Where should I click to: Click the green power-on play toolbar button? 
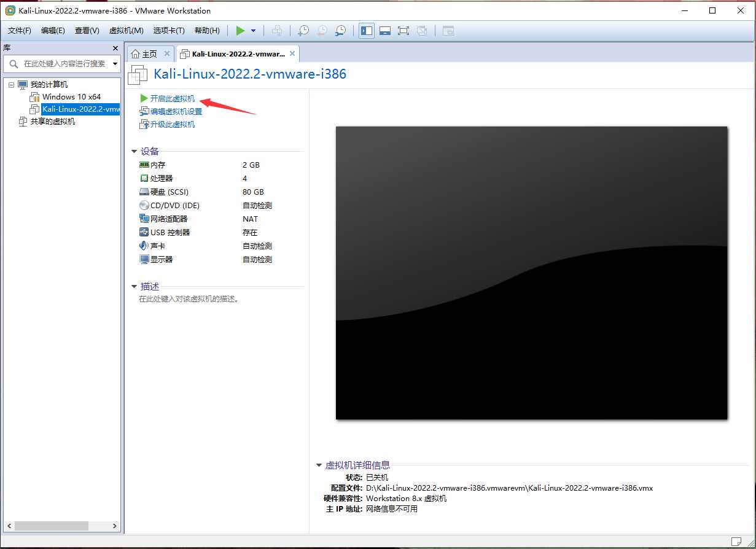point(240,31)
